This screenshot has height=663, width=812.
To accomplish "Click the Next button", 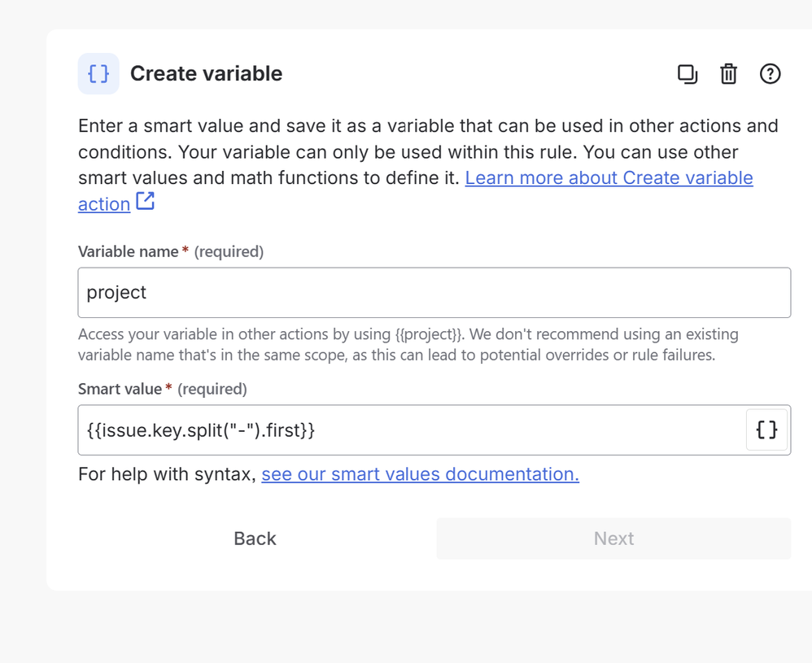I will (x=613, y=539).
